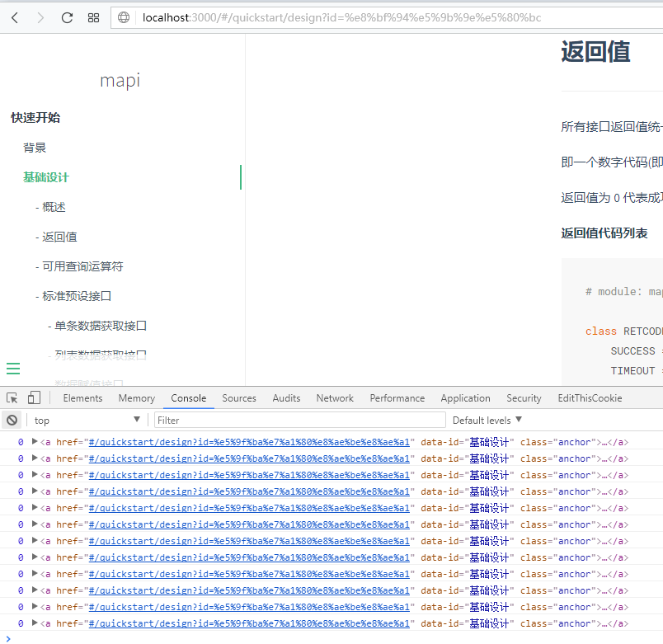Screen dimensions: 663x644
Task: Open the href link in the first console row
Action: tap(249, 442)
